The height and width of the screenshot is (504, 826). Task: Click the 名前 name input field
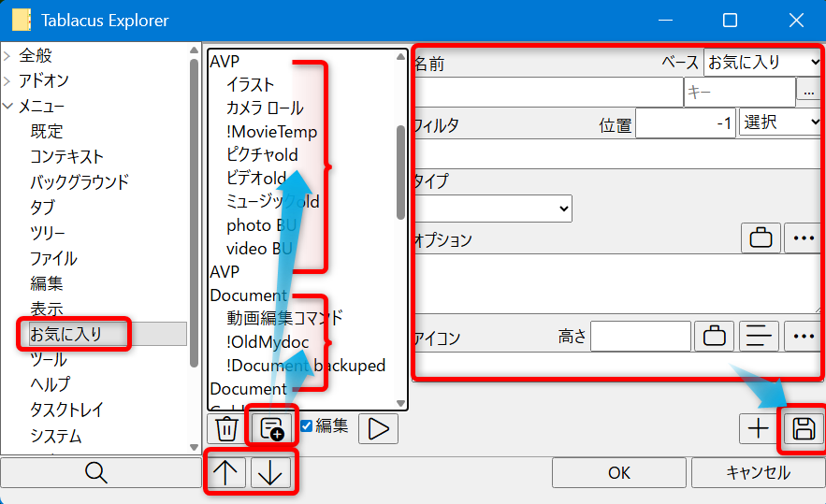pyautogui.click(x=548, y=93)
